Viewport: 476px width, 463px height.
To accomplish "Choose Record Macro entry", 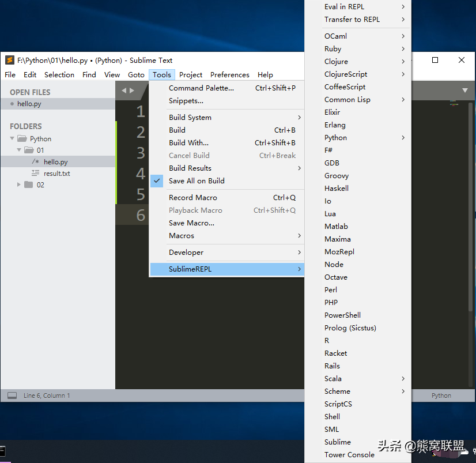I will point(227,197).
